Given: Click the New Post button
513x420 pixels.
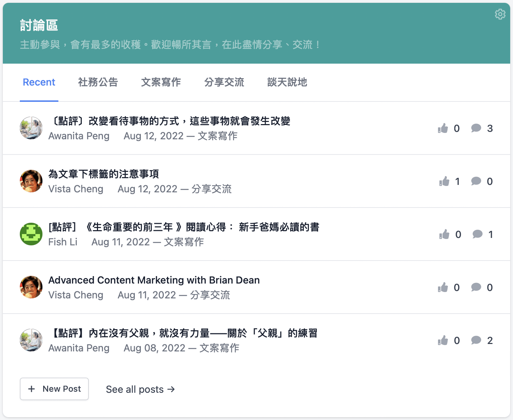Looking at the screenshot, I should [54, 389].
